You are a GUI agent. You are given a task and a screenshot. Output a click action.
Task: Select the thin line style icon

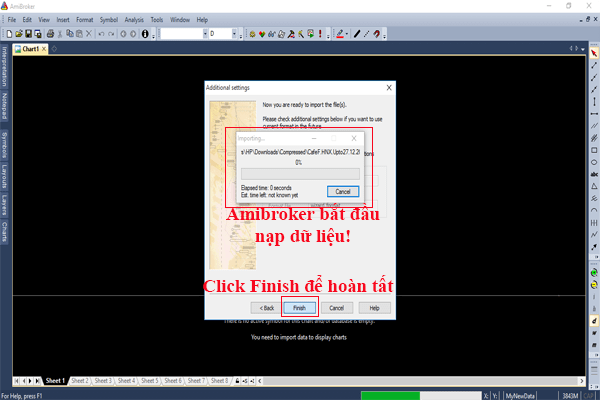point(367,34)
